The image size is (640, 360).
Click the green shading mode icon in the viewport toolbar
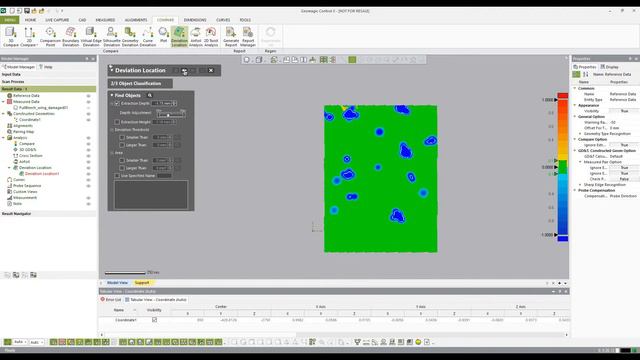[x=352, y=60]
